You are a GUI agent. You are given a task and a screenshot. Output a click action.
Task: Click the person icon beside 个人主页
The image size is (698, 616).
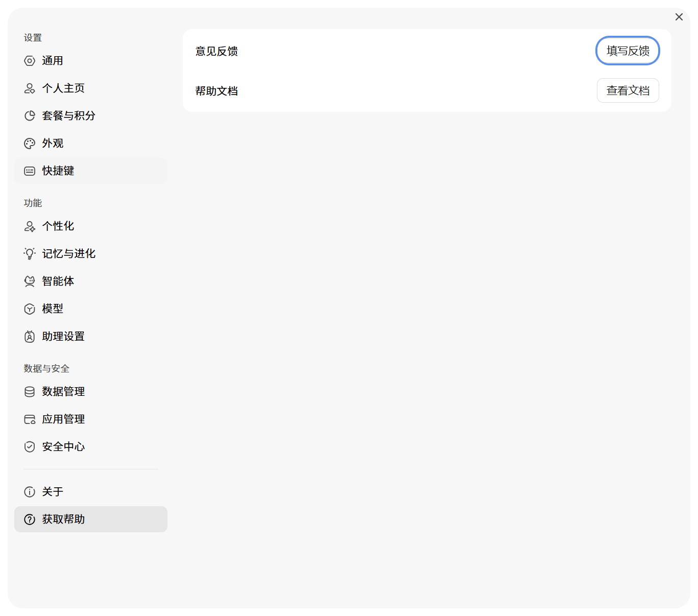(30, 88)
